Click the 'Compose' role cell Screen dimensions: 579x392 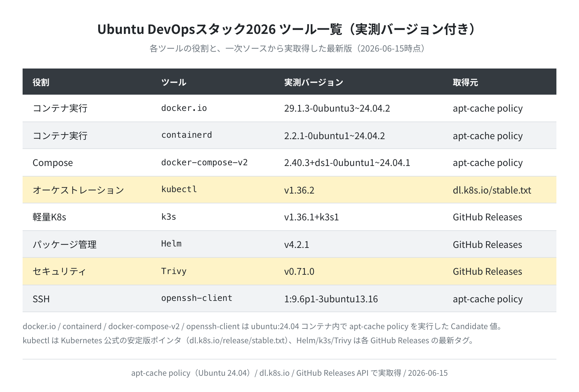click(53, 162)
